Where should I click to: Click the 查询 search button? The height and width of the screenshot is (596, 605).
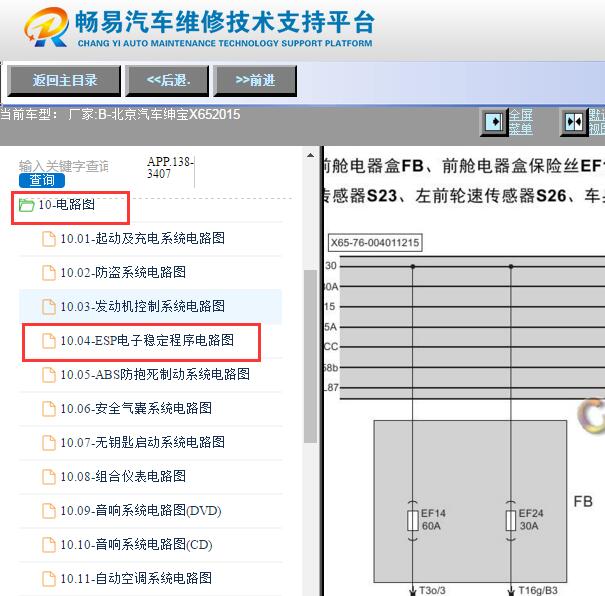pyautogui.click(x=42, y=180)
